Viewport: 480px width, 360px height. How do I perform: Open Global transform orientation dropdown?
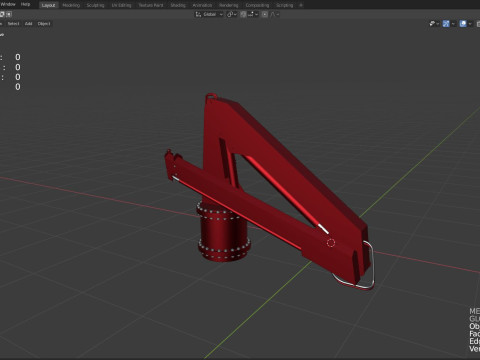pos(209,14)
